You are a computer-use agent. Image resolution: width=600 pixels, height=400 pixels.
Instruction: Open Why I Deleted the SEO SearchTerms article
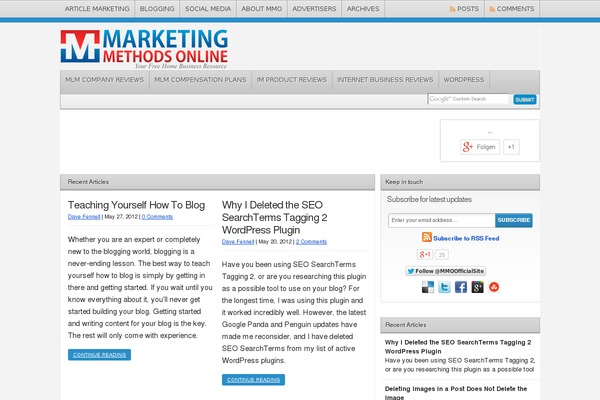point(275,217)
